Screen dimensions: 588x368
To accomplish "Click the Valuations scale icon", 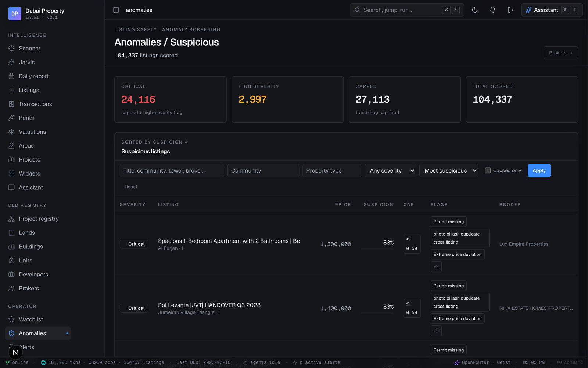I will [11, 132].
